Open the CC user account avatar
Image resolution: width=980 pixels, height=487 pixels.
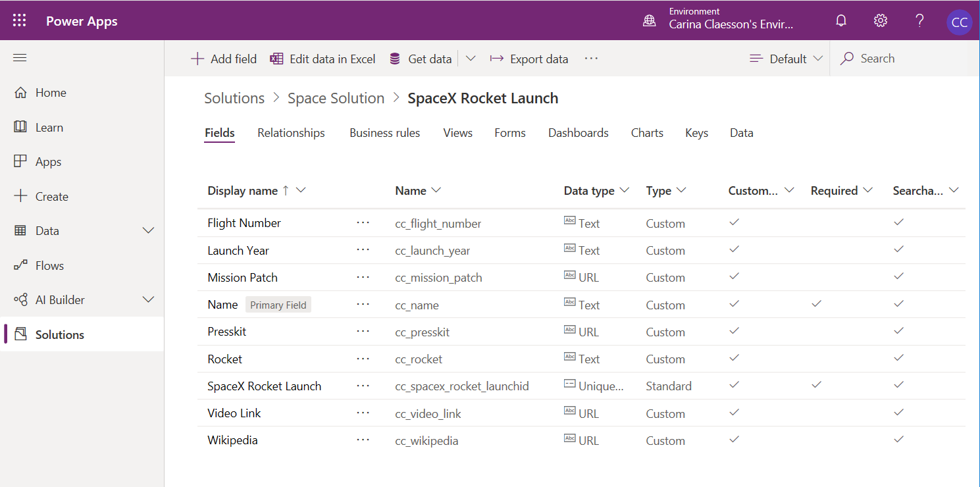pos(959,22)
